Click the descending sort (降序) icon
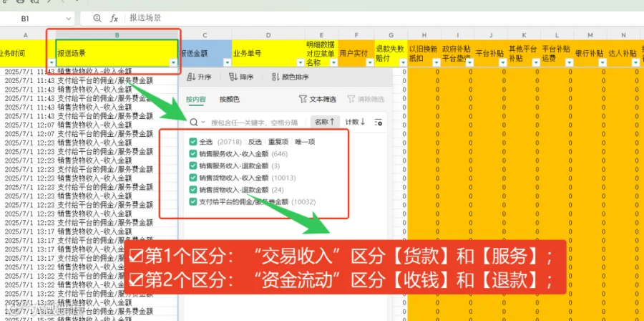Image resolution: width=644 pixels, height=321 pixels. (x=233, y=77)
